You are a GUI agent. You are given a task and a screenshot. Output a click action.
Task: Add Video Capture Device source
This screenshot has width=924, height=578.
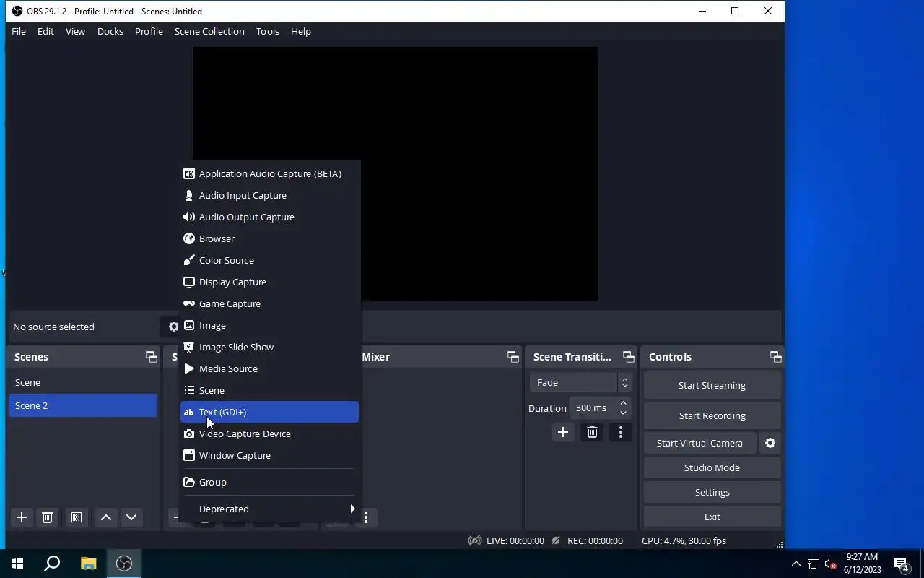[269, 433]
